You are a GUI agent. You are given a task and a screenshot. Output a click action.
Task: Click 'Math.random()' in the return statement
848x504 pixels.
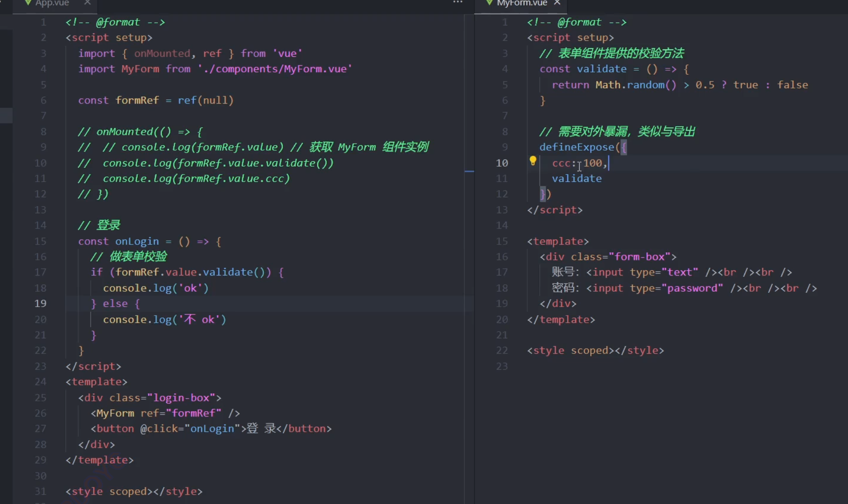(636, 85)
